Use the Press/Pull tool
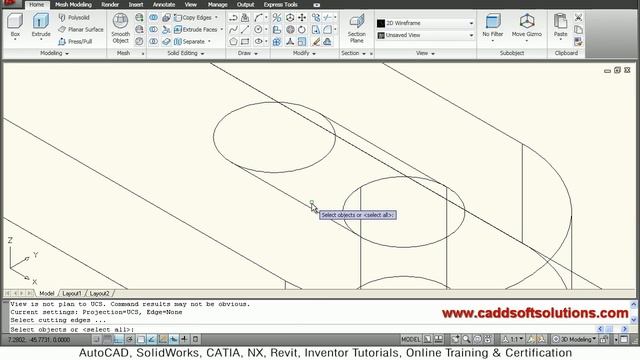 (x=75, y=41)
